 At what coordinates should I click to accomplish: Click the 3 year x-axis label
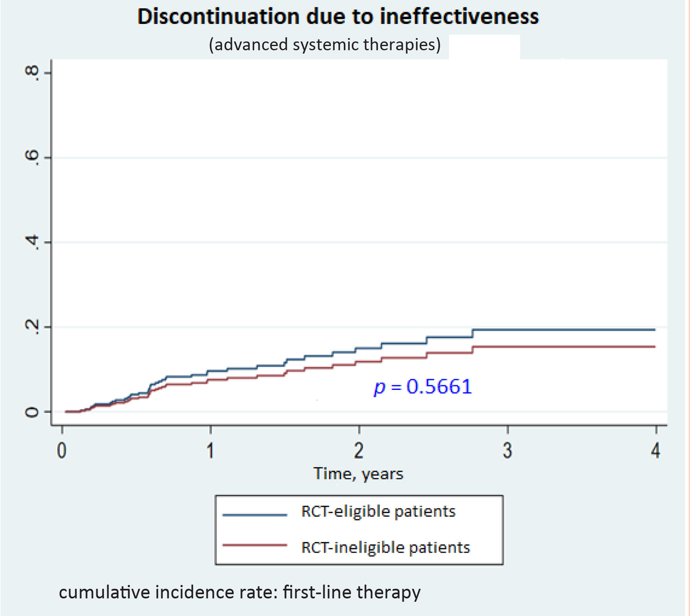[x=507, y=451]
